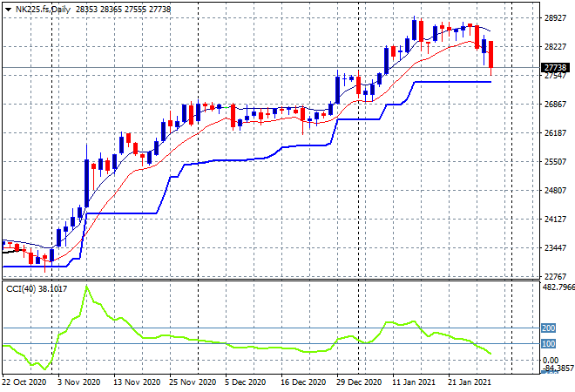Click the tall blue candle at 3 Nov 2020
The height and width of the screenshot is (392, 575).
click(87, 183)
